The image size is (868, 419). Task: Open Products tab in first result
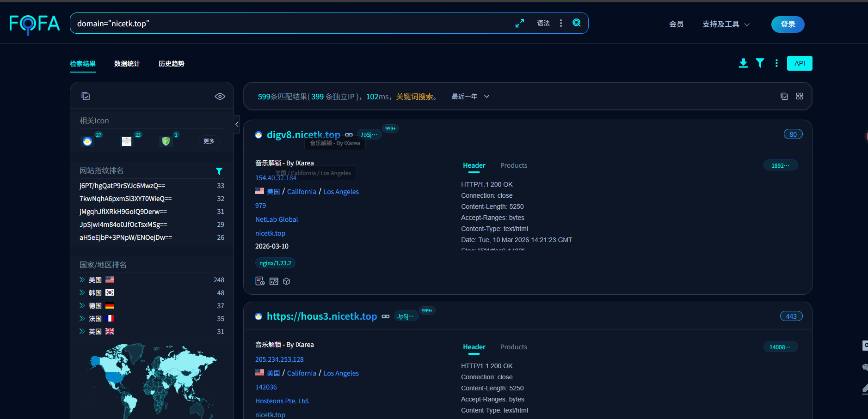click(x=513, y=165)
